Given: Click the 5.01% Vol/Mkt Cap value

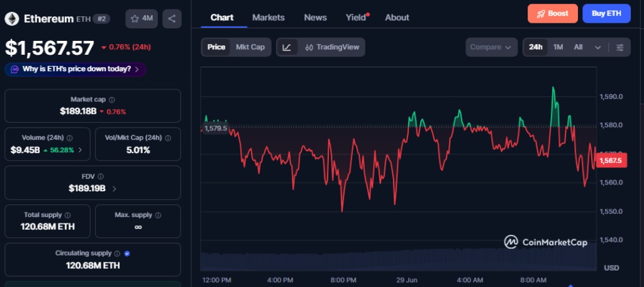Looking at the screenshot, I should pyautogui.click(x=138, y=150).
